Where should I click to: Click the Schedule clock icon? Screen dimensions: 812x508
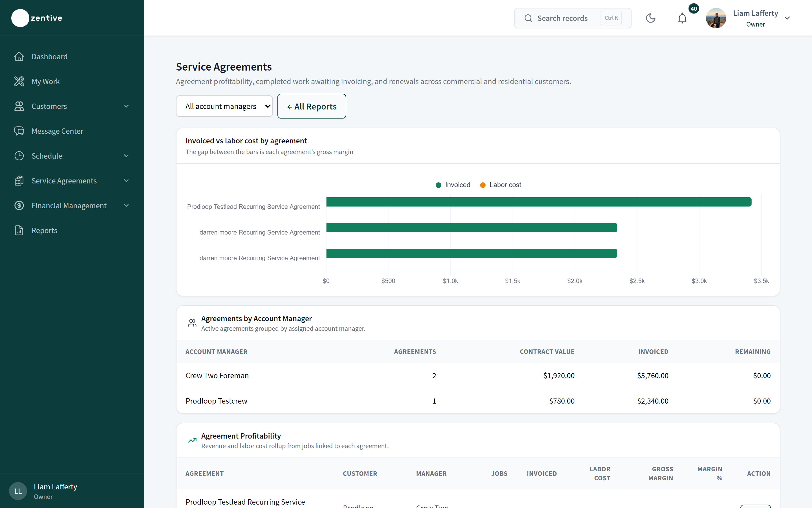click(x=19, y=156)
